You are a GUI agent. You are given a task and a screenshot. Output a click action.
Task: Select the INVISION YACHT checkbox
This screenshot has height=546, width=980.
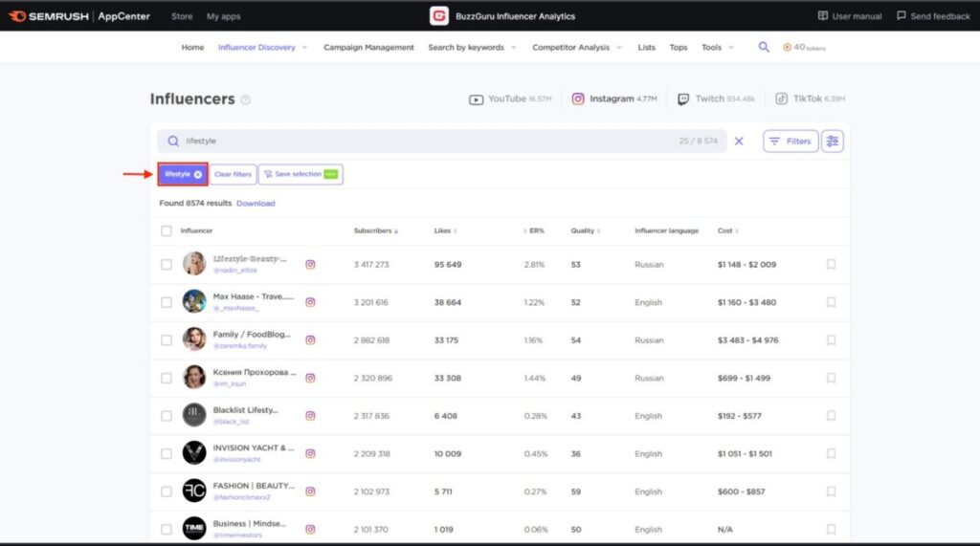click(167, 453)
